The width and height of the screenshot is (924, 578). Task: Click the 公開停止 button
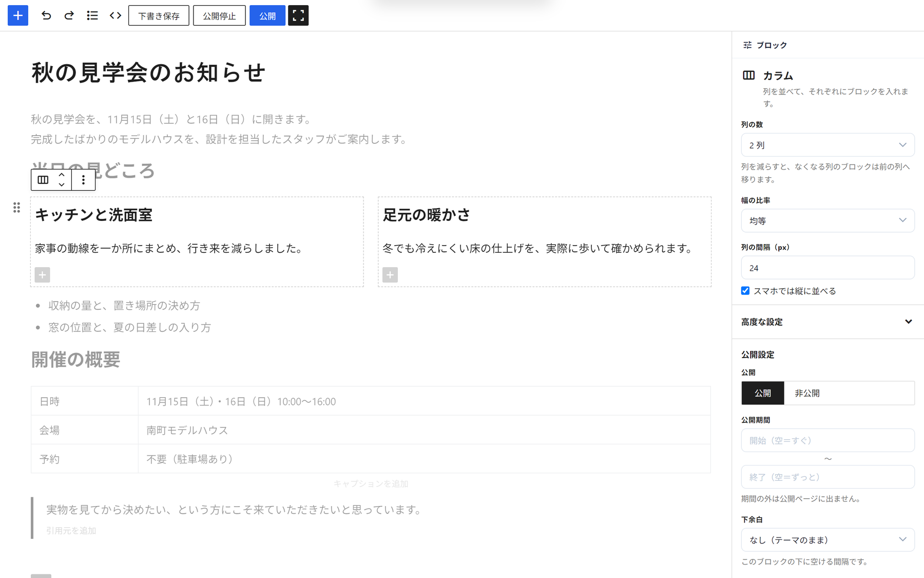[219, 15]
